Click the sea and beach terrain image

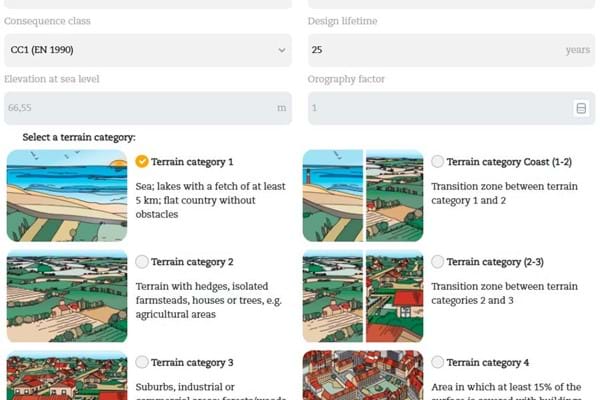(67, 196)
